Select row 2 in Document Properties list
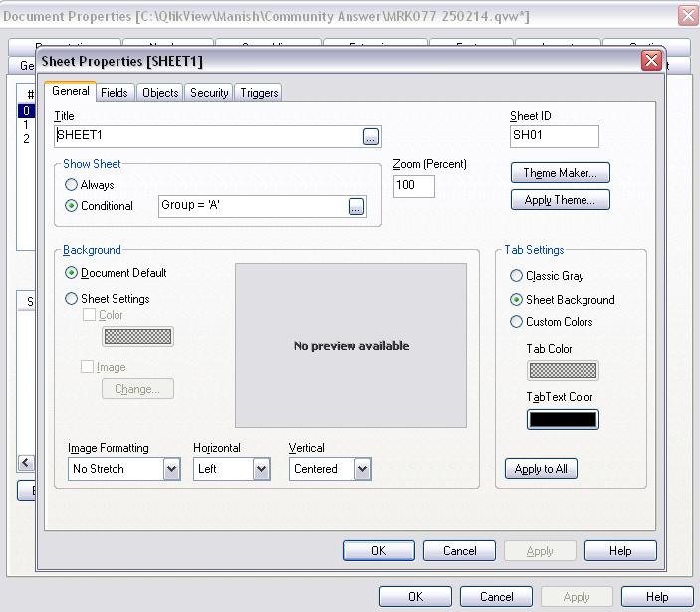This screenshot has width=700, height=612. pyautogui.click(x=26, y=138)
